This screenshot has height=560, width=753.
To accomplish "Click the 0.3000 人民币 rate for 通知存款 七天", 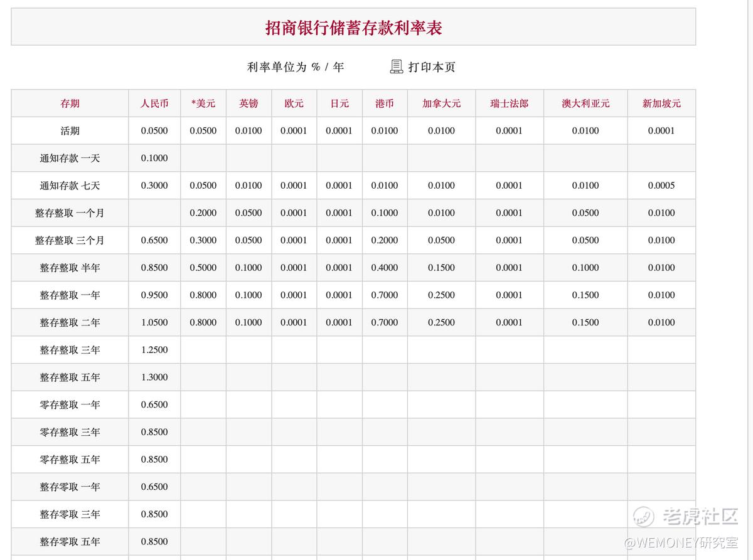I will [154, 186].
